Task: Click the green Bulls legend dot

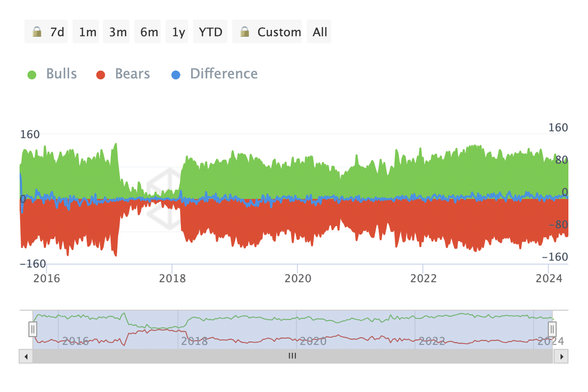Action: 32,75
